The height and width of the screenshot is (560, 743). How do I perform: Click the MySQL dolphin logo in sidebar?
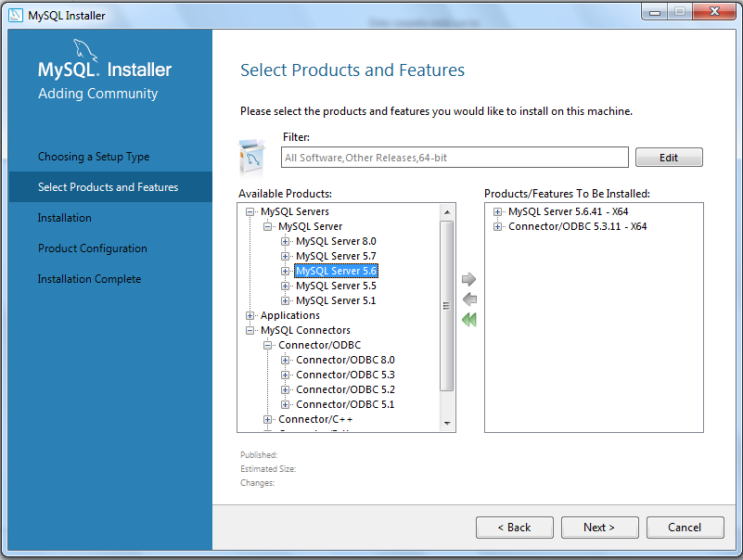(x=85, y=51)
